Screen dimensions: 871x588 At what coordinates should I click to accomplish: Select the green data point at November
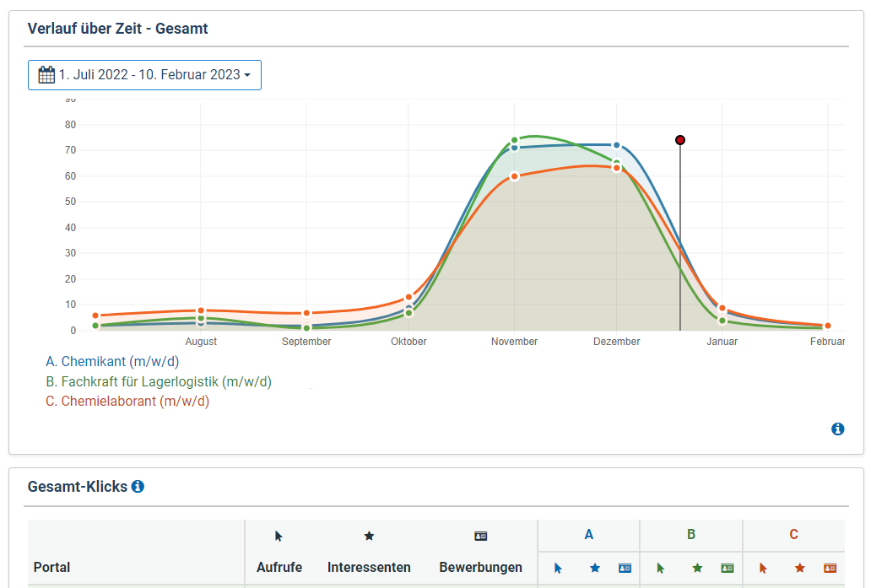[514, 140]
